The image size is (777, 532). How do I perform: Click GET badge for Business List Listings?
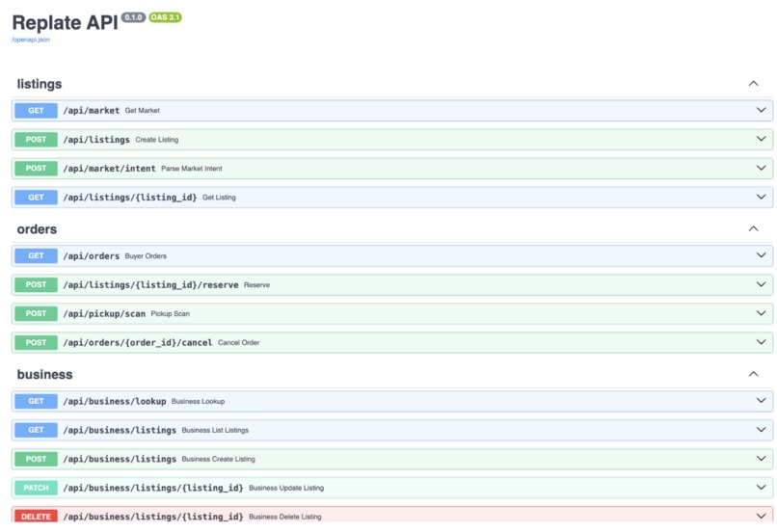point(36,430)
